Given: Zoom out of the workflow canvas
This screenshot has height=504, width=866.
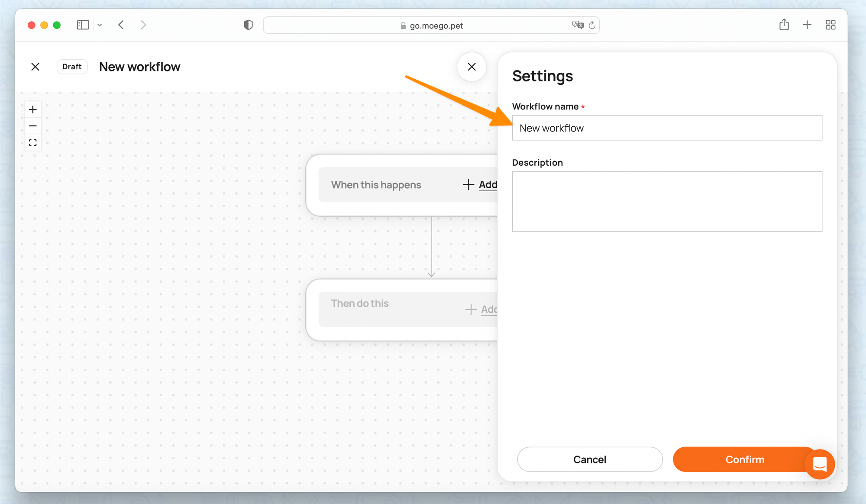Looking at the screenshot, I should coord(33,126).
